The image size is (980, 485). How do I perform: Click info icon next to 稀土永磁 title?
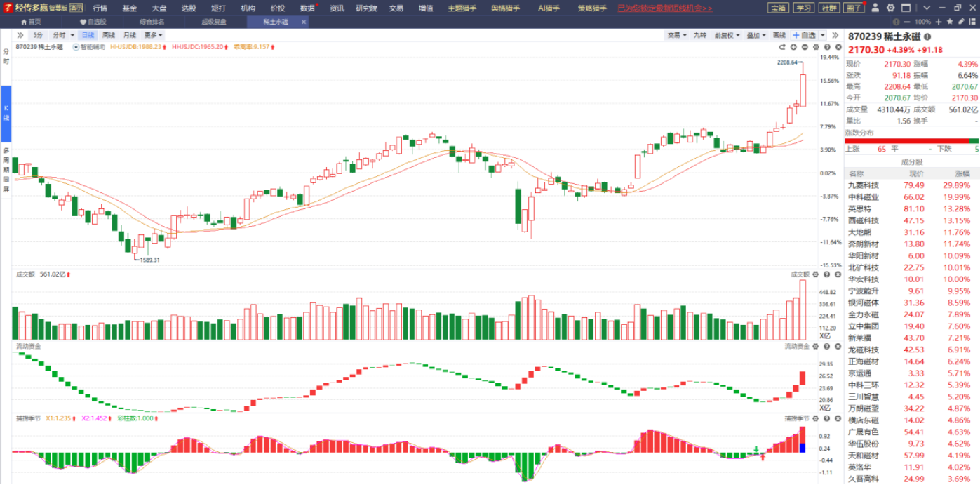tap(927, 36)
